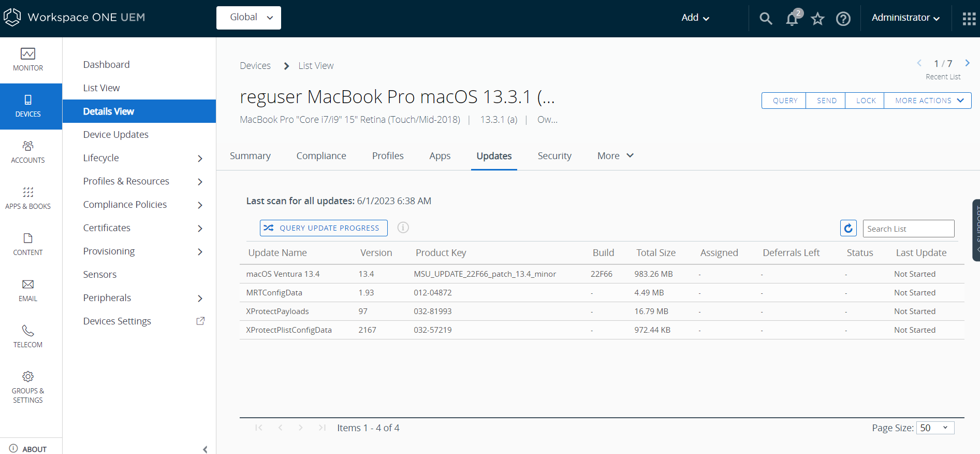The width and height of the screenshot is (980, 454).
Task: Expand the More tabs dropdown
Action: (615, 156)
